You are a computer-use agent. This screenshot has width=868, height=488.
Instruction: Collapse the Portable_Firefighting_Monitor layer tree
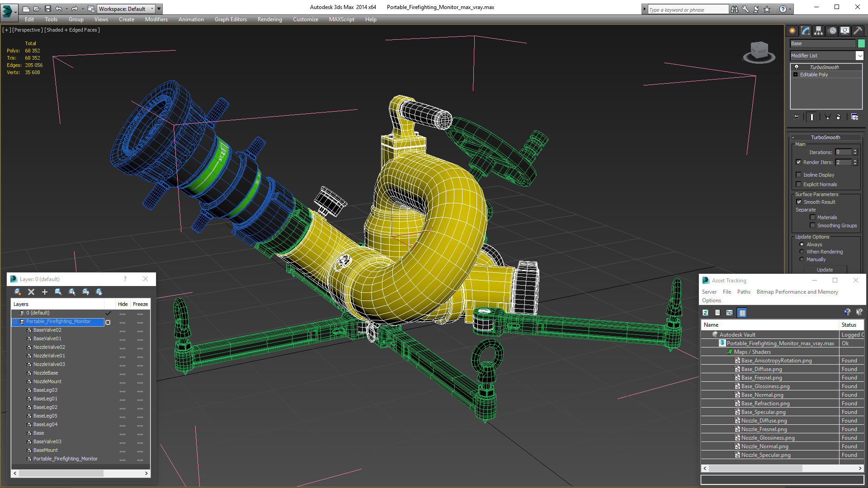[15, 322]
